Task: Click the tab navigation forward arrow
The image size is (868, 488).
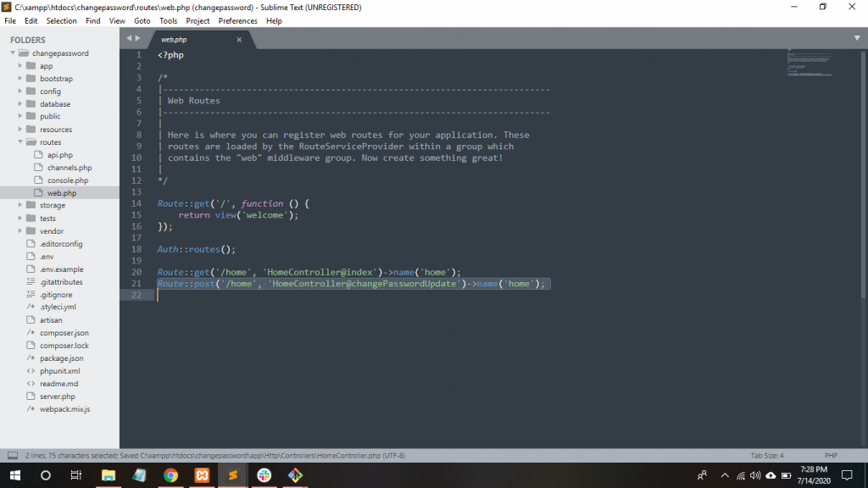Action: pyautogui.click(x=137, y=39)
